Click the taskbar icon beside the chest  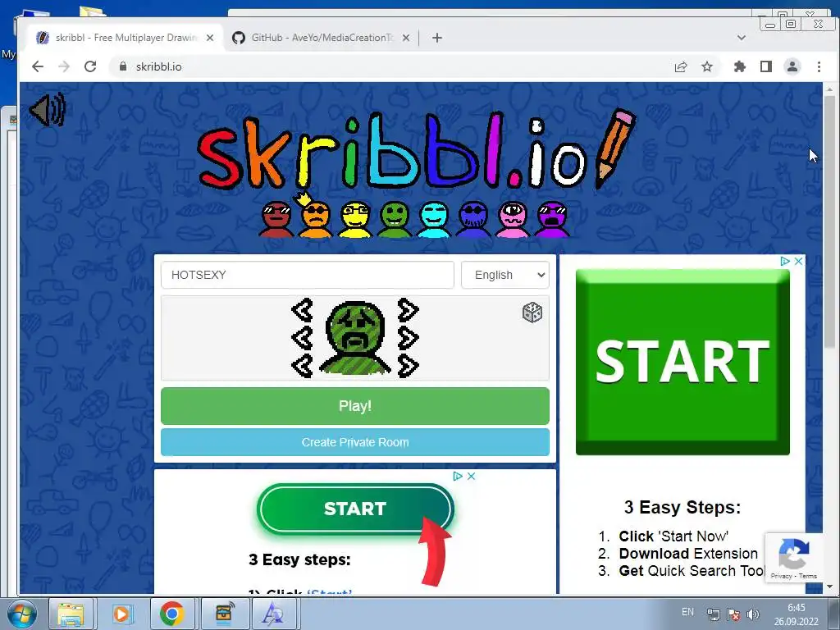273,614
